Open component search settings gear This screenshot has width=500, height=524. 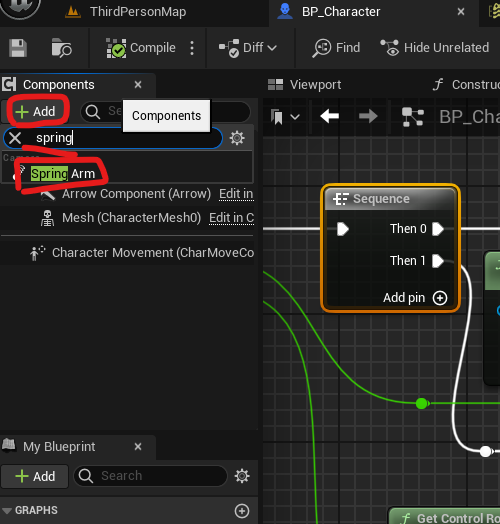click(x=237, y=138)
